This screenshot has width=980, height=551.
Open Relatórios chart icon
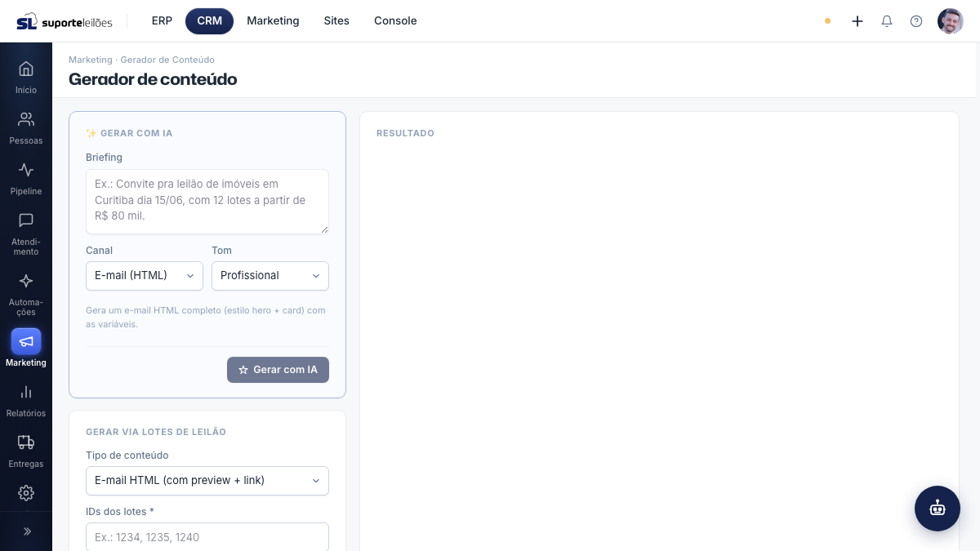[x=26, y=393]
